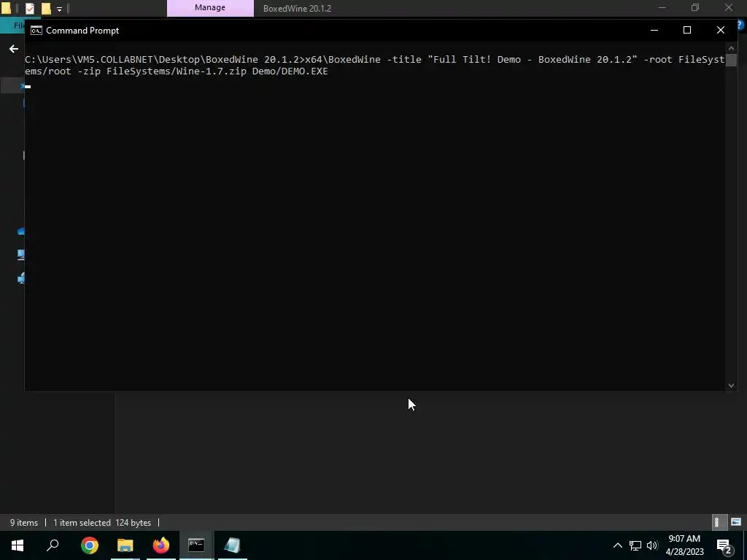Click the properties checkmark icon in Explorer title bar
The width and height of the screenshot is (747, 560).
29,8
